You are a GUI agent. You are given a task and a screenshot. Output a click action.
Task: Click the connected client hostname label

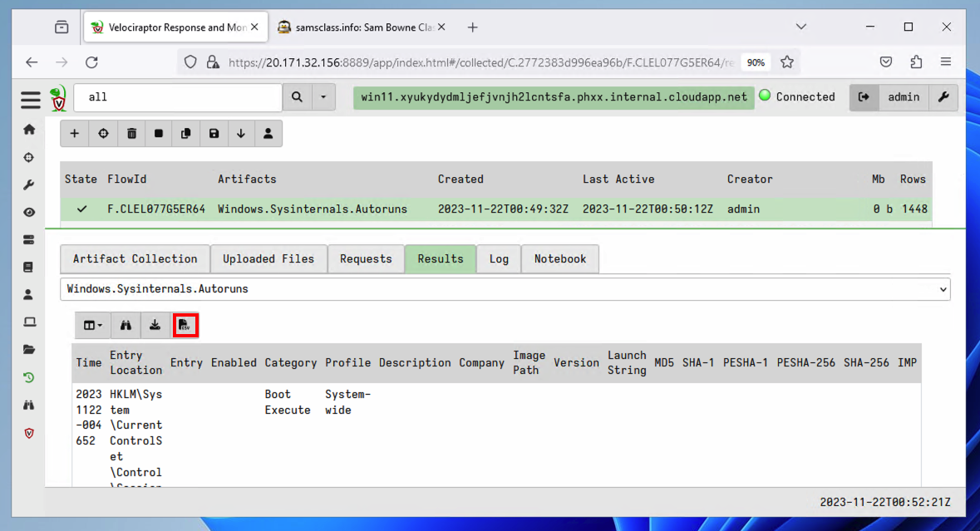[x=554, y=97]
